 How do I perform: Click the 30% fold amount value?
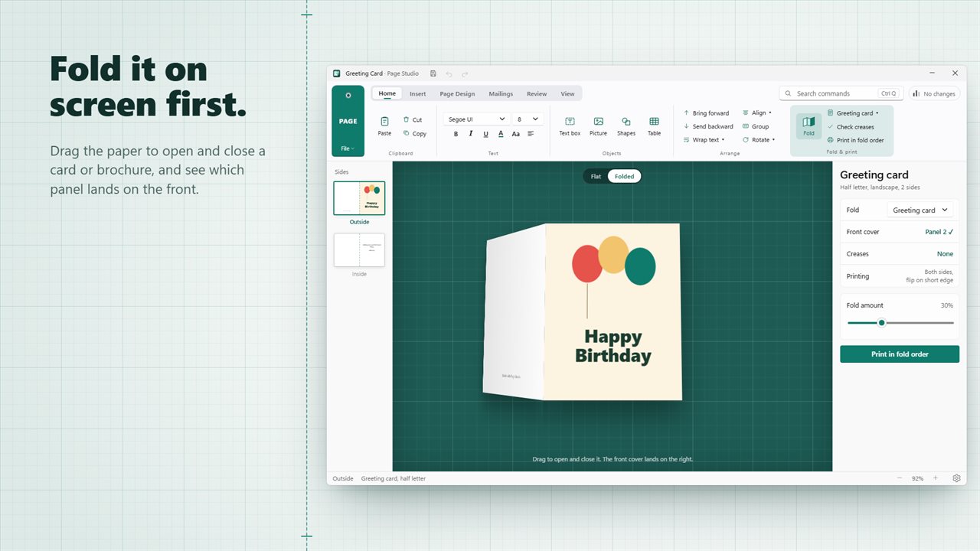(947, 305)
